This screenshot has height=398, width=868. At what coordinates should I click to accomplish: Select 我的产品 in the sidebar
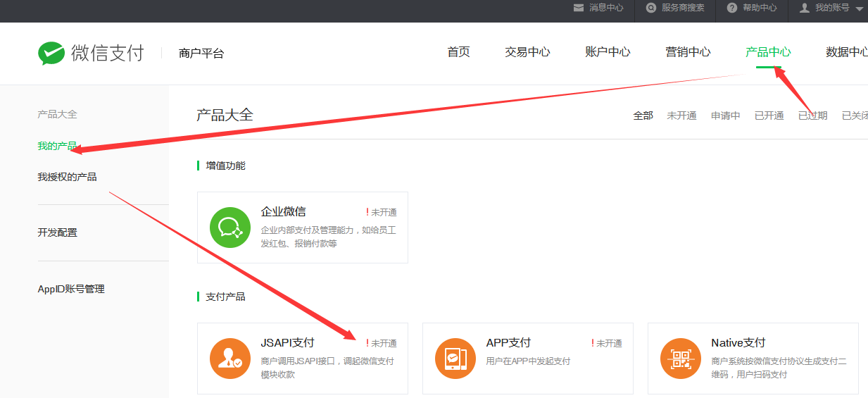(57, 147)
